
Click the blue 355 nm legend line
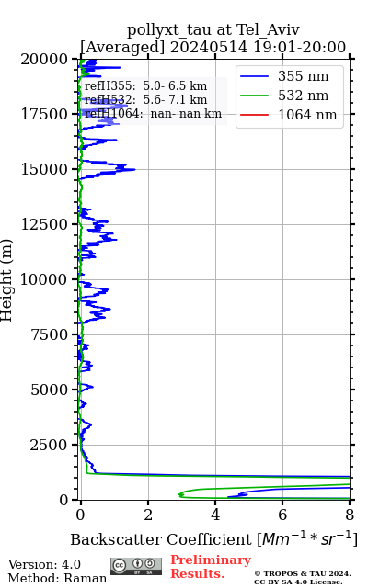click(254, 76)
